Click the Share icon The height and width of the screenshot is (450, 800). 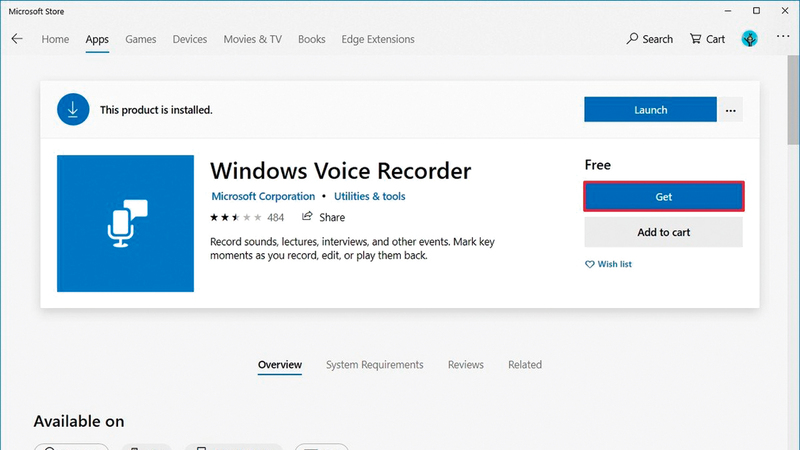(308, 217)
